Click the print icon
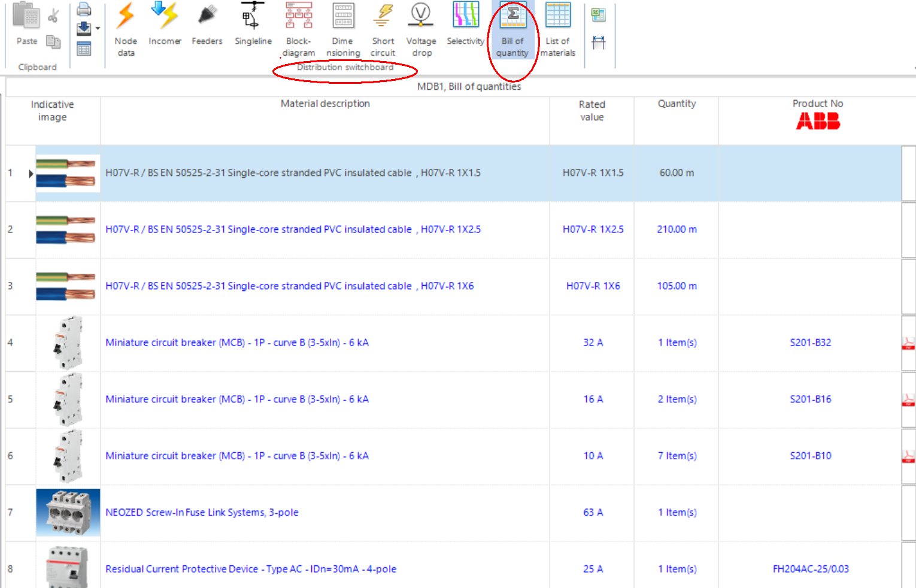 pyautogui.click(x=83, y=9)
